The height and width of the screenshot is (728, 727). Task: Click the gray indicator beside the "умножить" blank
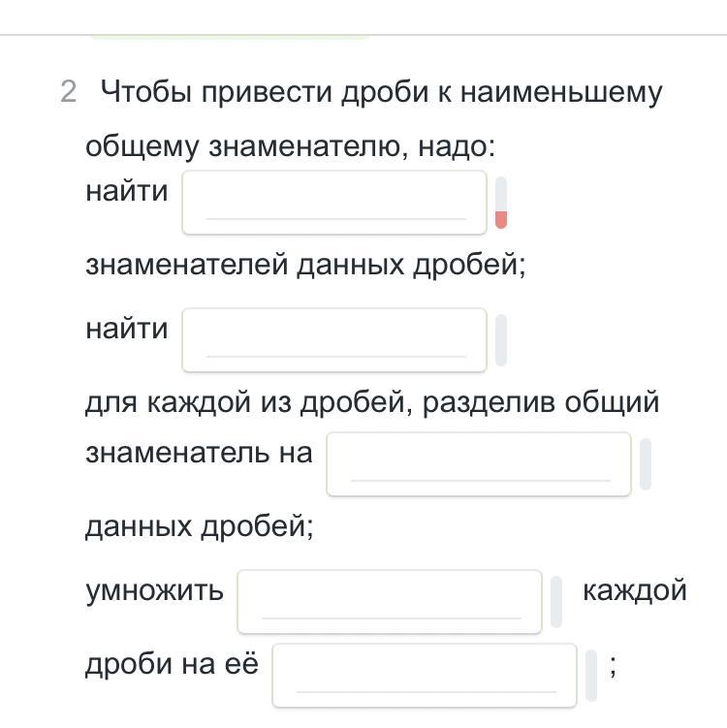pos(556,602)
